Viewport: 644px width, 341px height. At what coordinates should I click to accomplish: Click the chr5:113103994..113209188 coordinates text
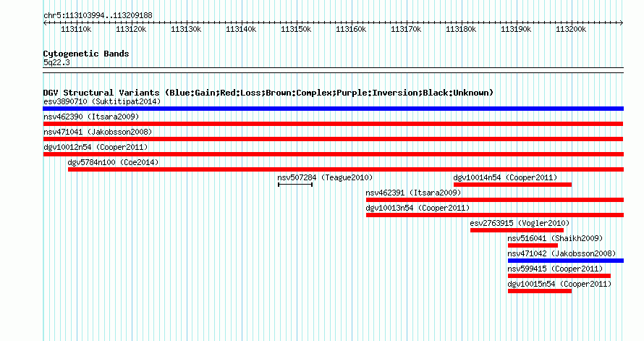(98, 16)
